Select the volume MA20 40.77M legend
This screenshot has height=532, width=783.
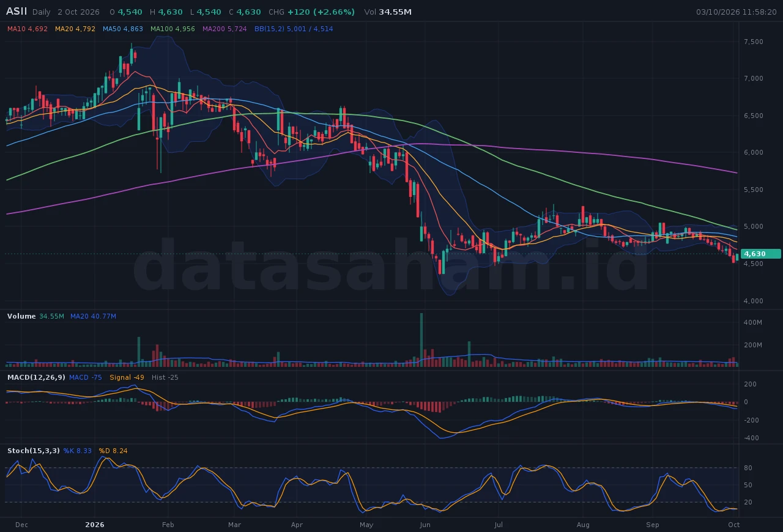93,316
